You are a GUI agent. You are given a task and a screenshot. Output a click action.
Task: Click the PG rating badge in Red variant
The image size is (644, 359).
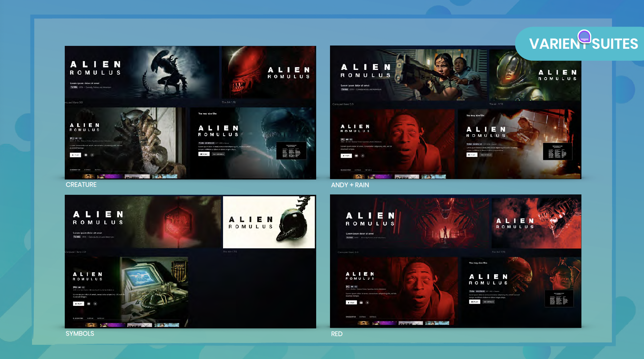click(x=347, y=287)
